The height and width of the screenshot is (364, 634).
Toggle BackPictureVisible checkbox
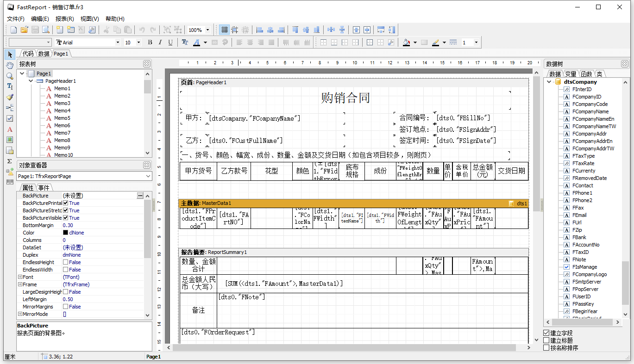tap(66, 218)
